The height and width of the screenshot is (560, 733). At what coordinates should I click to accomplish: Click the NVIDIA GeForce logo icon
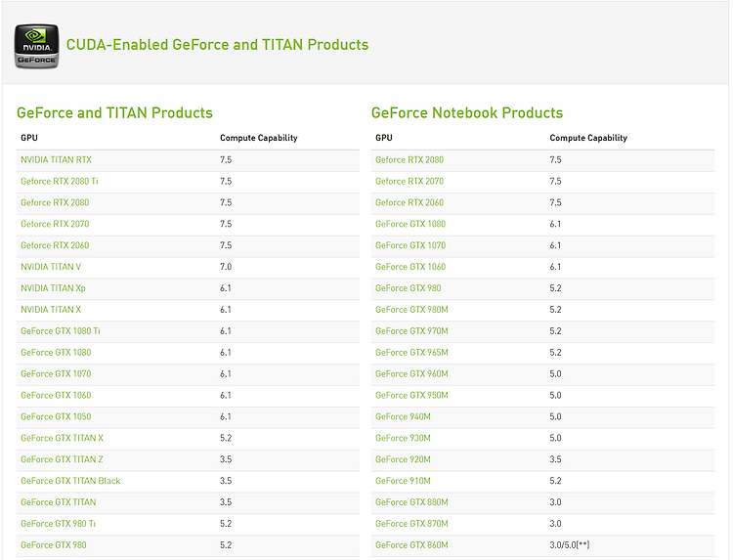click(36, 46)
